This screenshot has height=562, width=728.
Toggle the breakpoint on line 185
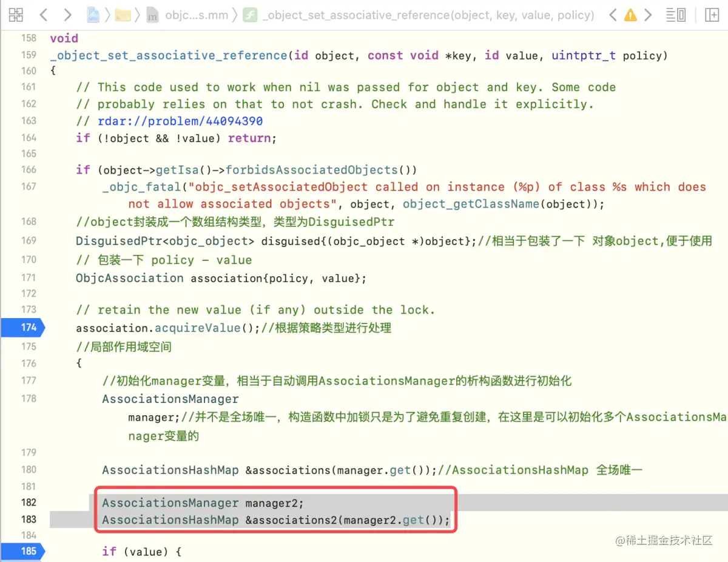tap(22, 551)
